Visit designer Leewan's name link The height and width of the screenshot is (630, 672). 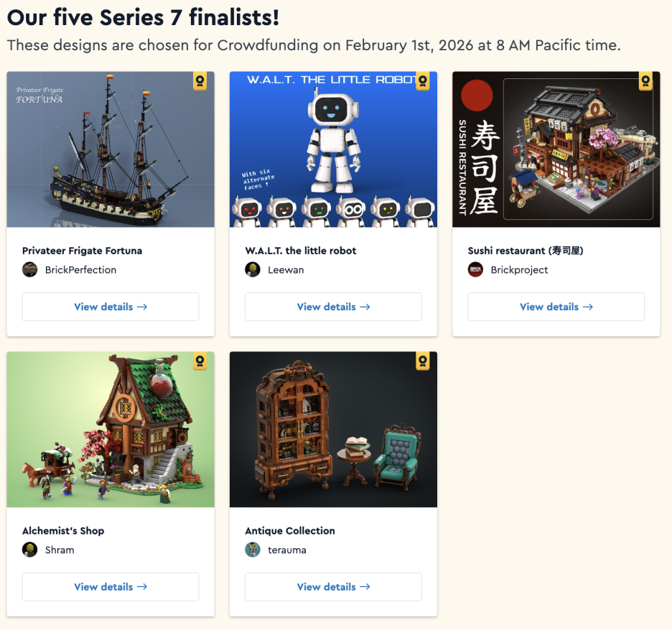[x=286, y=270]
